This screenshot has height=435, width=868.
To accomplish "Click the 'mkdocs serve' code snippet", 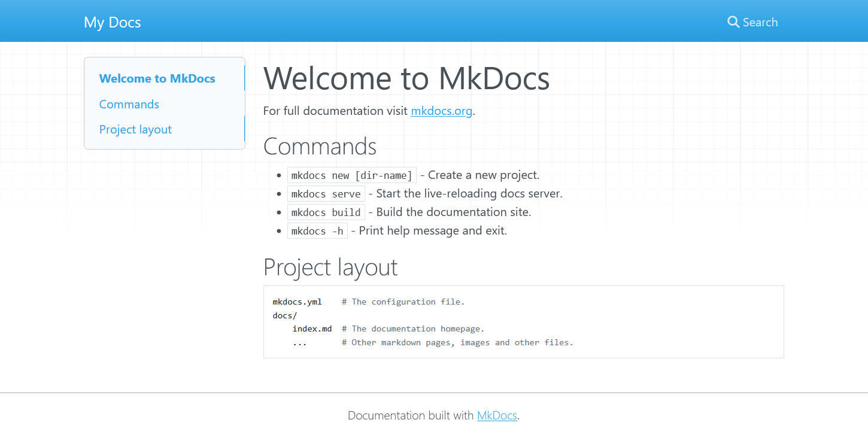I will click(326, 194).
